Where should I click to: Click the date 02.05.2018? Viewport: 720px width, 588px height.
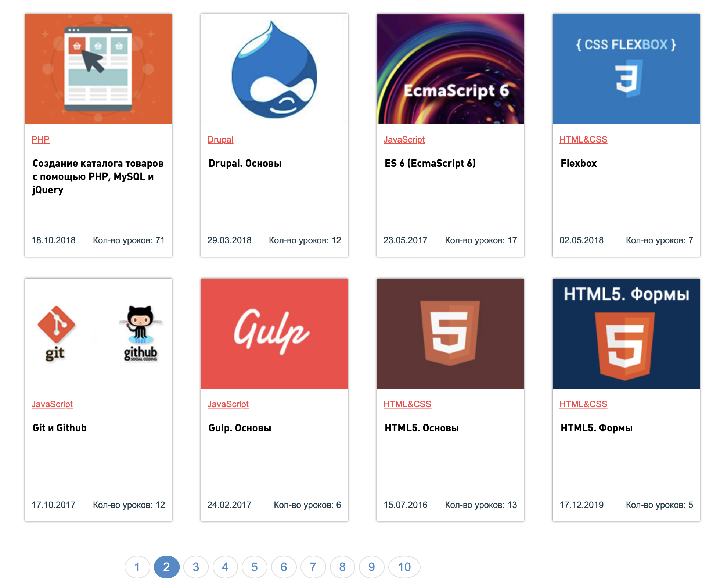[x=582, y=240]
